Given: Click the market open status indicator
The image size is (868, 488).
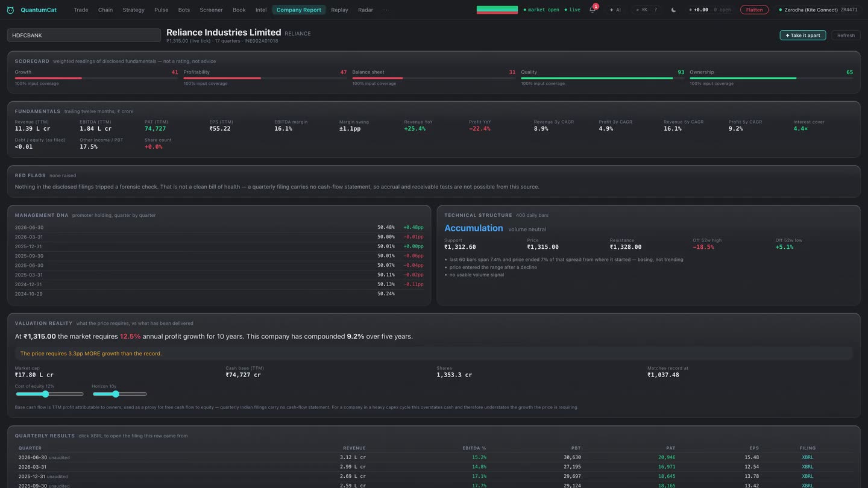Looking at the screenshot, I should click(541, 10).
